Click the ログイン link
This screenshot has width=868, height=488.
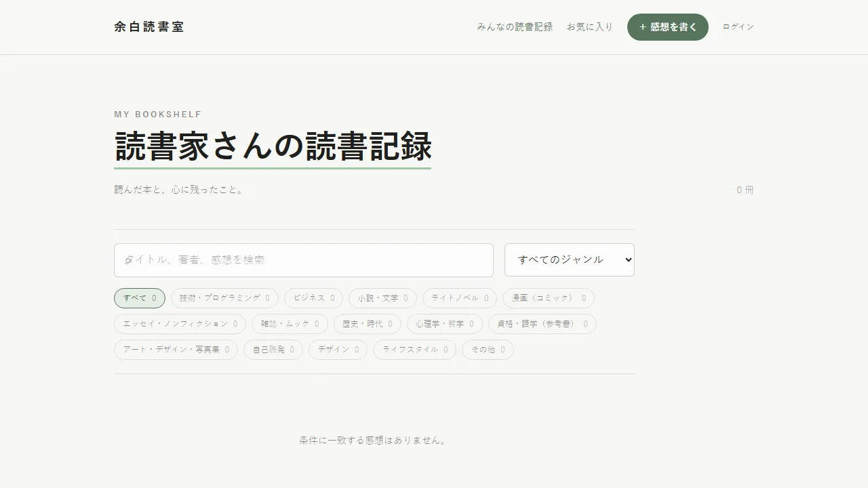click(738, 27)
